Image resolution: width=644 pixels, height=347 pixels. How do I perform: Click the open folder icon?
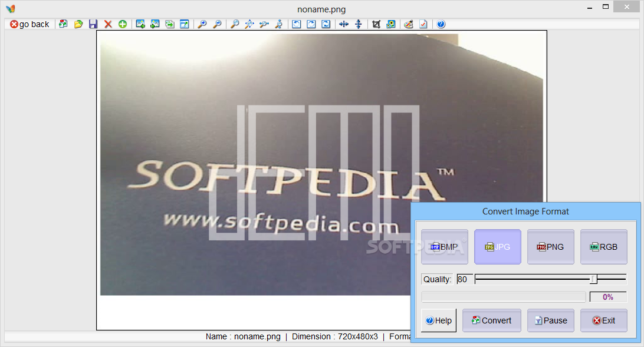pos(78,24)
